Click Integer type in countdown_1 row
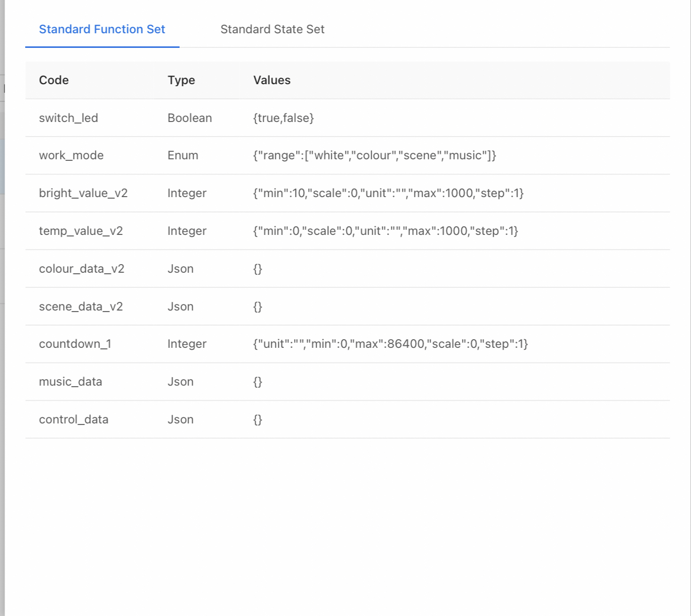This screenshot has height=616, width=691. [187, 344]
